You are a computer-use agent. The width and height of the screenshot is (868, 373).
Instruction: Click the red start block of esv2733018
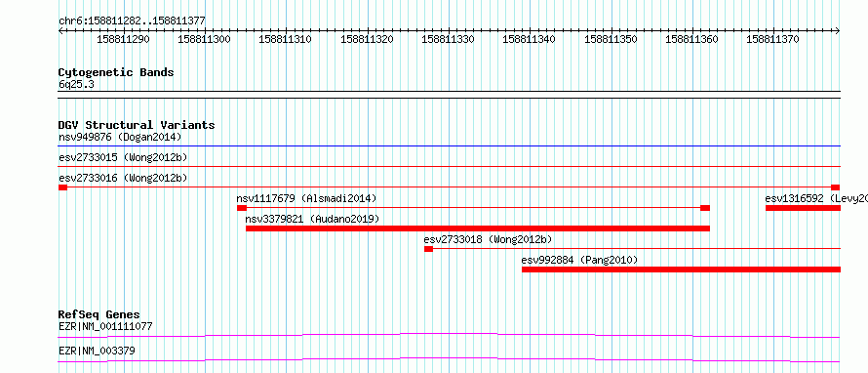(428, 249)
